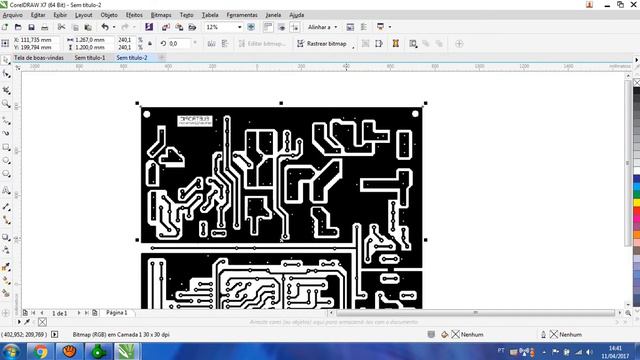Open the Arquivo menu
The width and height of the screenshot is (640, 360).
[x=13, y=15]
